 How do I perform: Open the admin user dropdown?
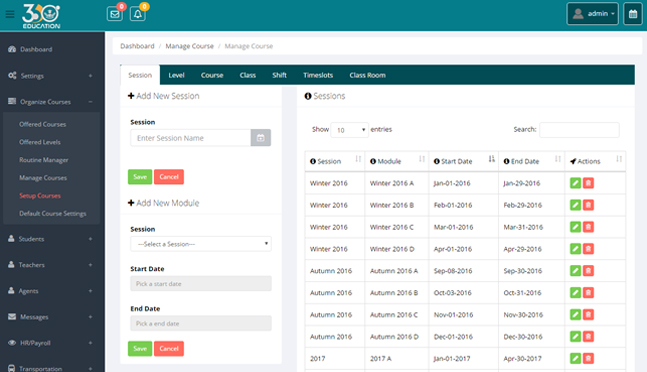pyautogui.click(x=593, y=14)
